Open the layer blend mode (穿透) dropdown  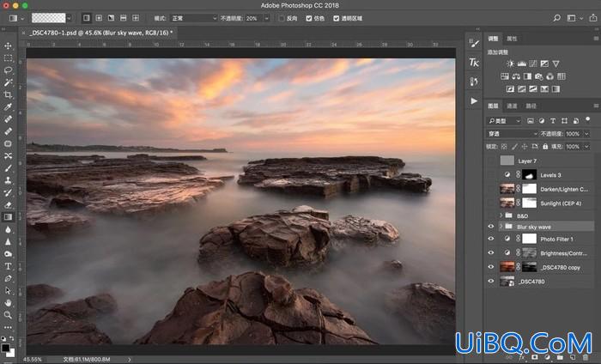[x=513, y=134]
